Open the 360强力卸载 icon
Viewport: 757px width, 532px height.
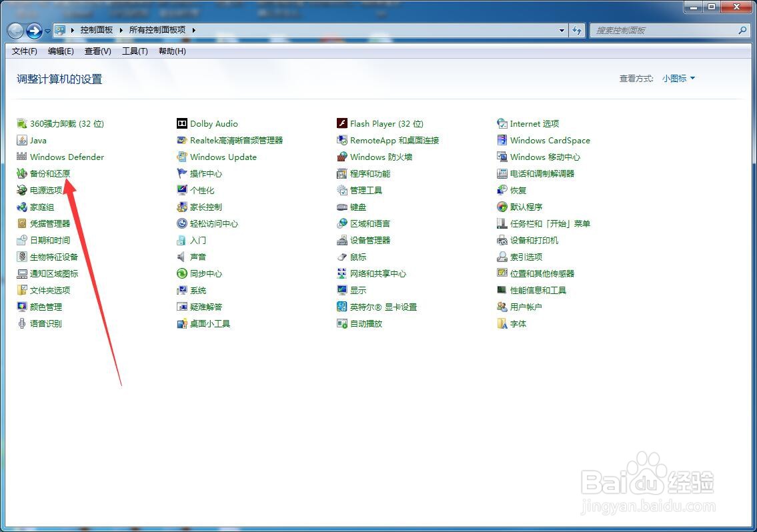pos(22,123)
